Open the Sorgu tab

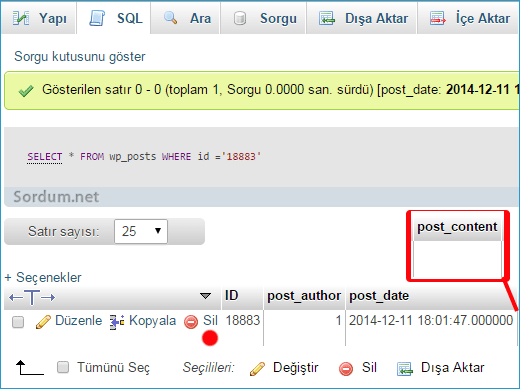coord(263,18)
